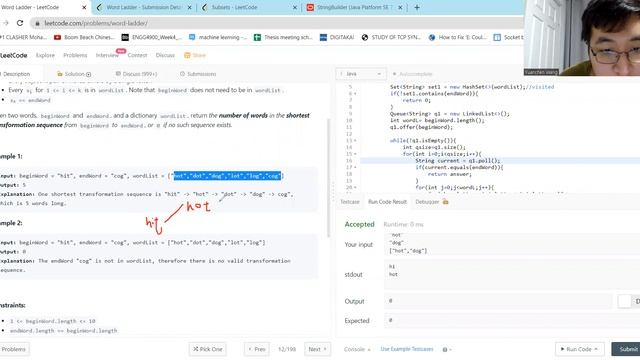
Task: Open the help question mark dropdown
Action: click(447, 350)
